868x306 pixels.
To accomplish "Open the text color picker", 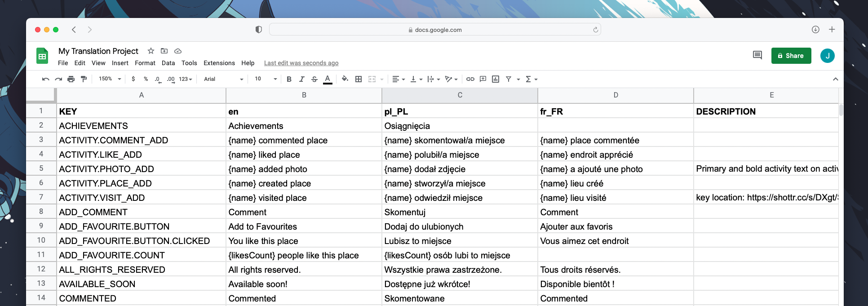I will click(328, 79).
